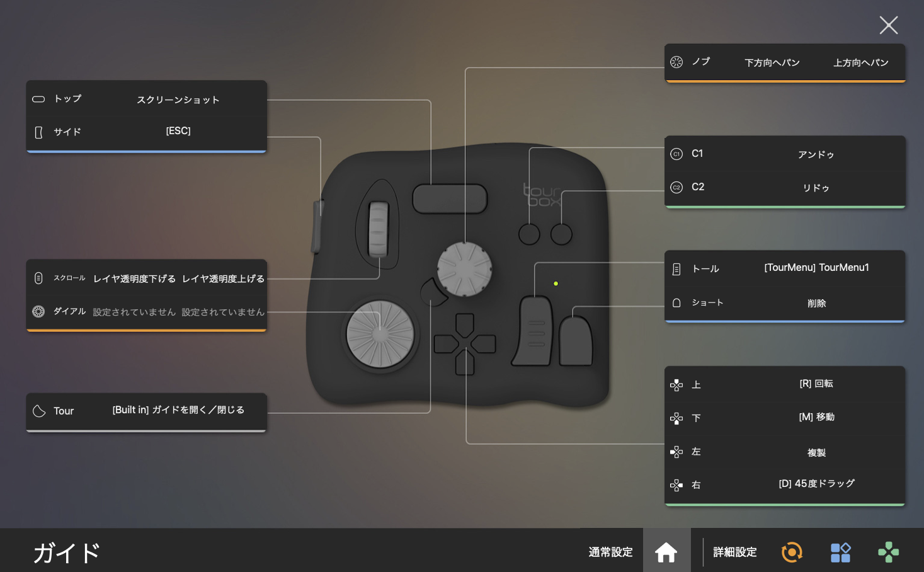This screenshot has width=924, height=572.
Task: Open the blue grid TourMenu icon
Action: [x=840, y=552]
